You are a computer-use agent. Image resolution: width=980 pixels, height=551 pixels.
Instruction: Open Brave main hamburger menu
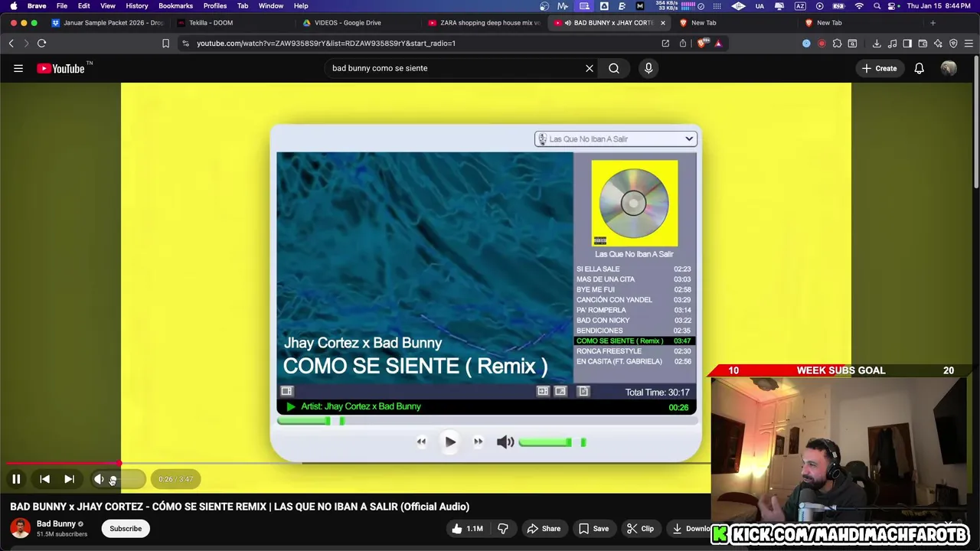tap(969, 44)
